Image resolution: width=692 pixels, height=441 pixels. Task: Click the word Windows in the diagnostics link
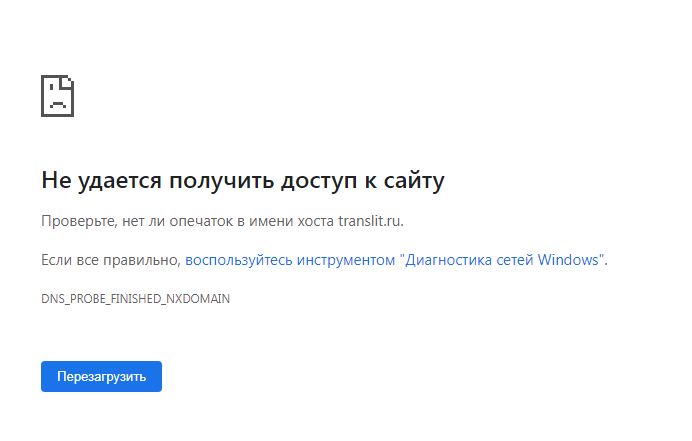tap(570, 260)
